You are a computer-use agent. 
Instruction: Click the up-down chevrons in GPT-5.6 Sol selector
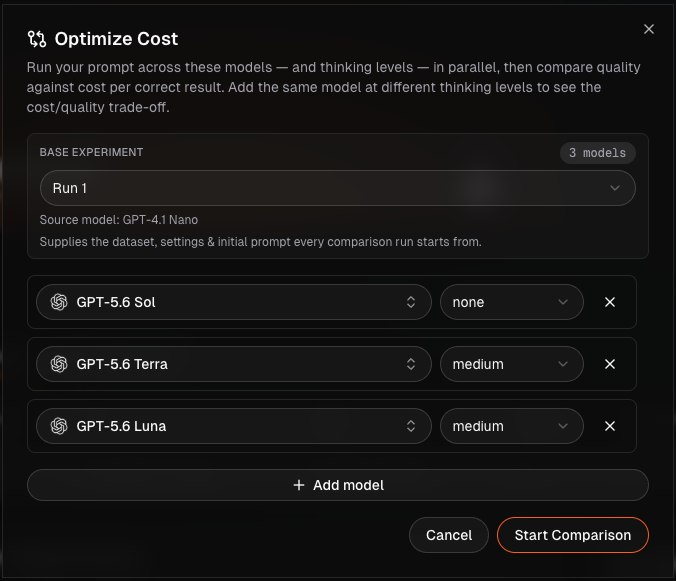(x=411, y=302)
